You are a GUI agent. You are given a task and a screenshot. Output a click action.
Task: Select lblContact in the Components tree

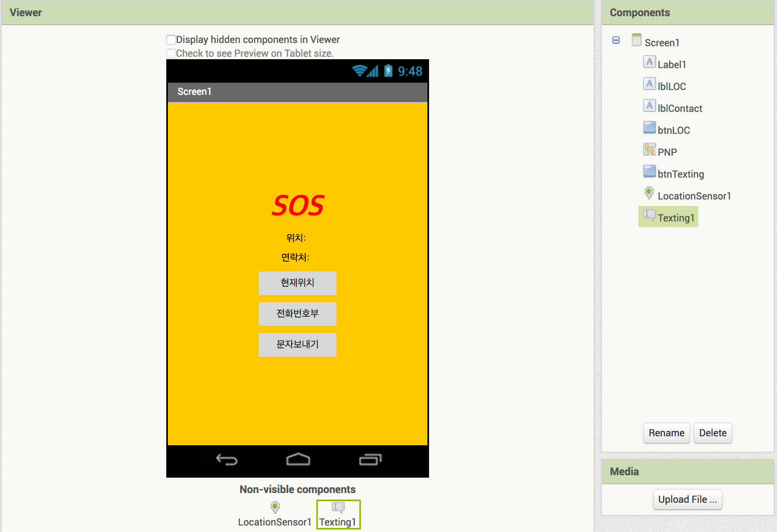click(680, 108)
